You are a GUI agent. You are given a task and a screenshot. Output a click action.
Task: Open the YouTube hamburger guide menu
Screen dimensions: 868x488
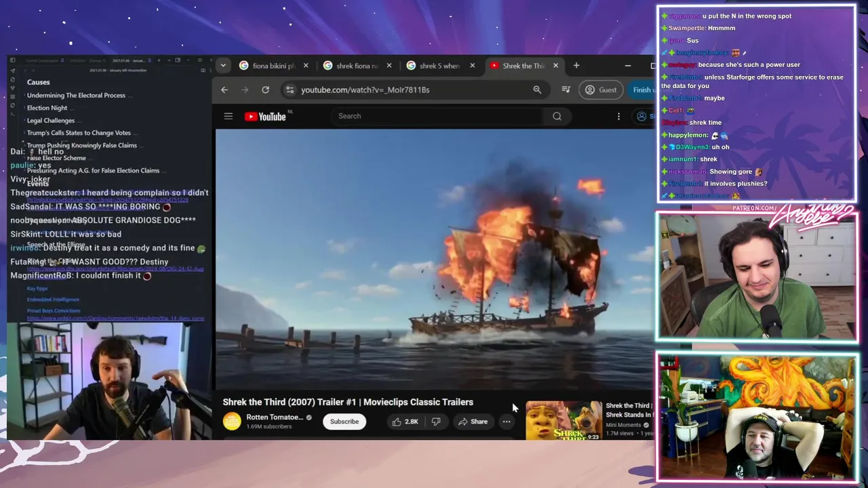(229, 117)
